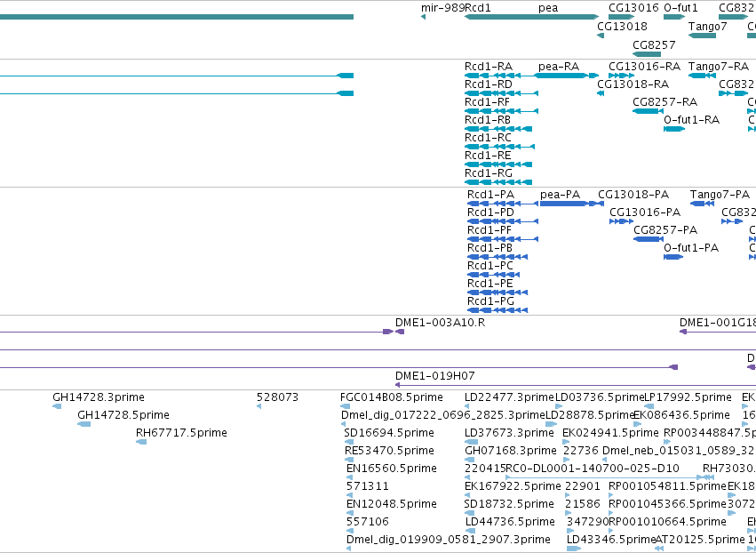The width and height of the screenshot is (756, 553).
Task: Select the 528073 feature label
Action: tap(278, 397)
